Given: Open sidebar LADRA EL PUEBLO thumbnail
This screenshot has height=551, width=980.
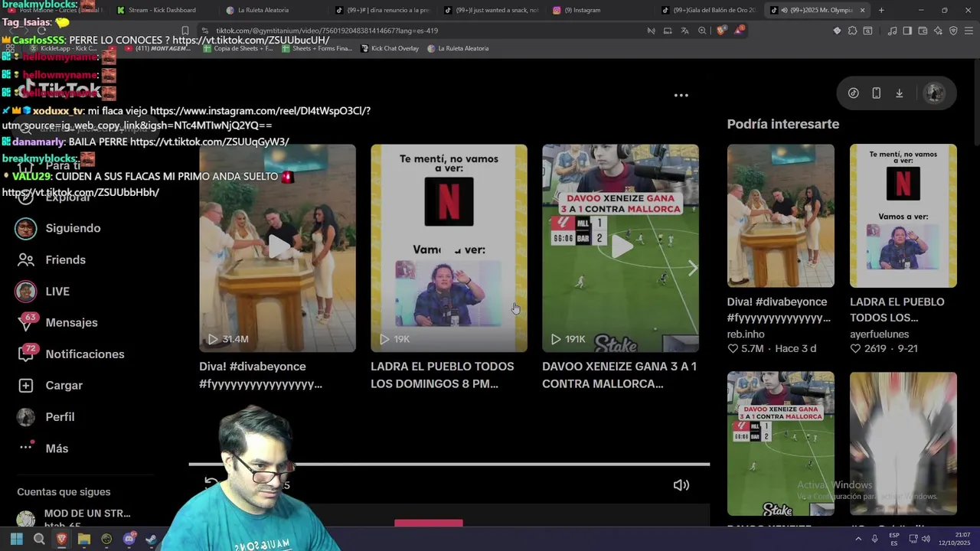Looking at the screenshot, I should point(903,216).
